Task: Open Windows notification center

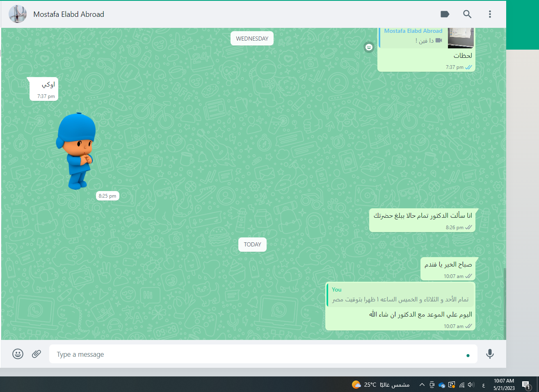Action: 527,385
